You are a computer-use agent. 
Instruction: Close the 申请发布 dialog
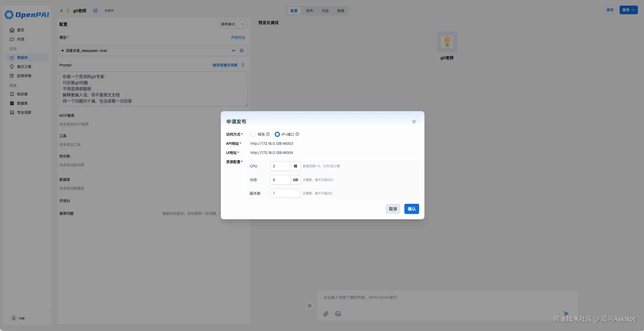click(x=414, y=122)
